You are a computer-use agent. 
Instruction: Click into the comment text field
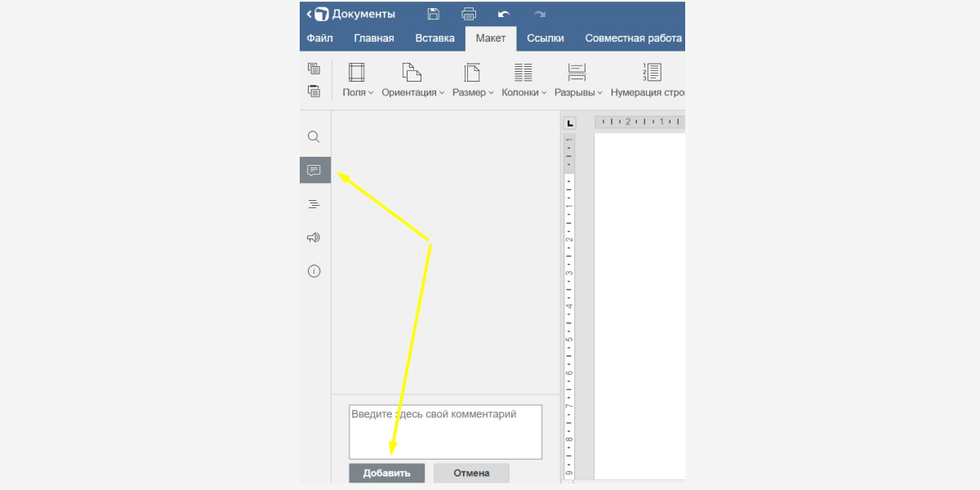pyautogui.click(x=445, y=431)
